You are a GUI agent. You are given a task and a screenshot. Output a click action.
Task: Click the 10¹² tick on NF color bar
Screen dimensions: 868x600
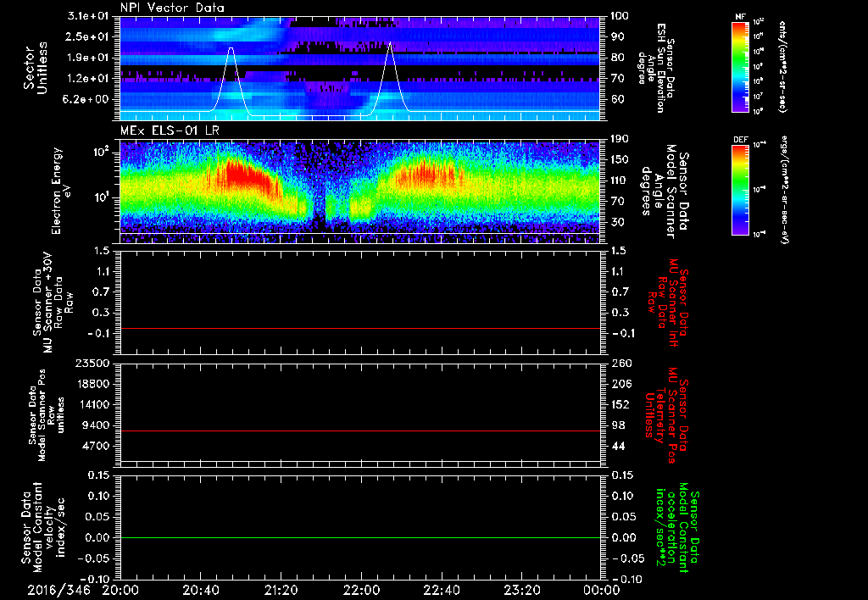[759, 21]
